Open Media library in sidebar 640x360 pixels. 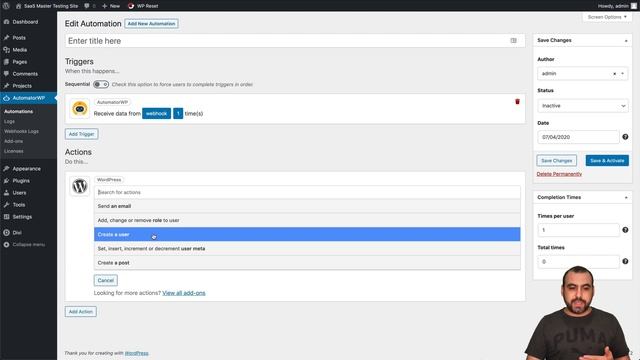tap(19, 49)
